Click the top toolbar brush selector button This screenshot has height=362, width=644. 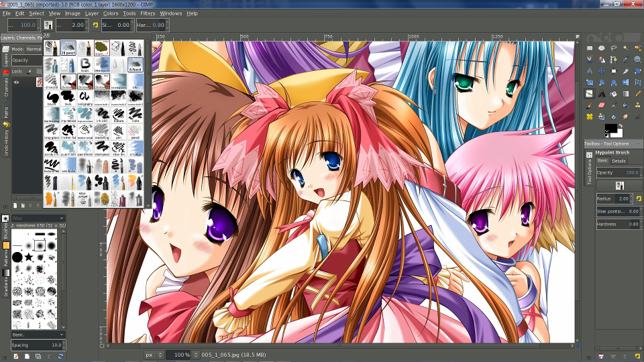click(x=48, y=25)
